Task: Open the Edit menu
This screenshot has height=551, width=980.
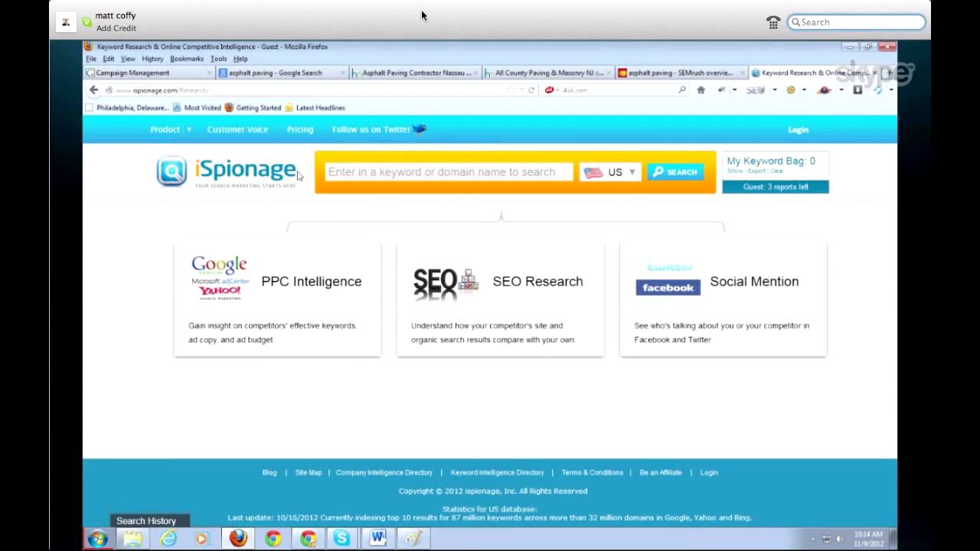Action: coord(109,59)
